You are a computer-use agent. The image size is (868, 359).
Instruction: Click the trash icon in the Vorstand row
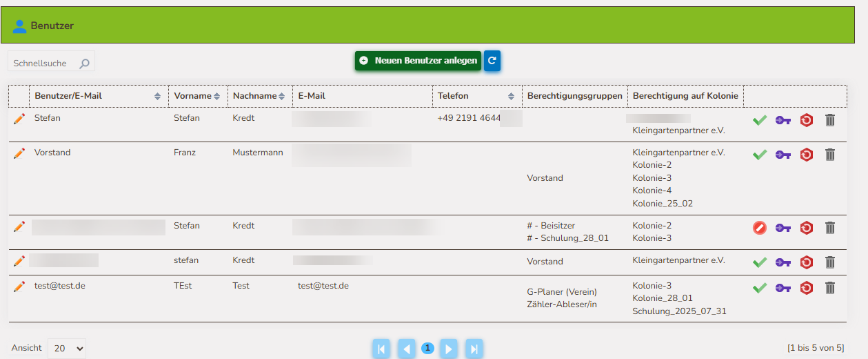830,155
